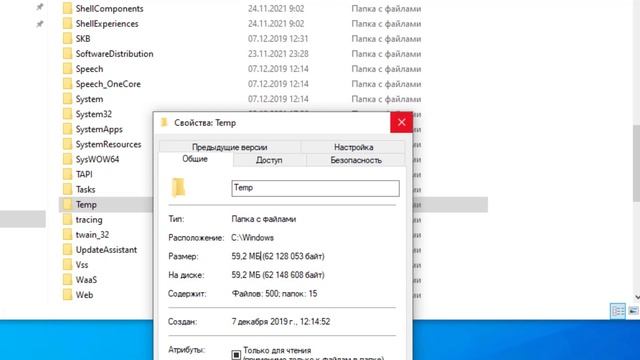Select the 'ShellComponents' folder name
Image resolution: width=640 pixels, height=360 pixels.
(109, 9)
